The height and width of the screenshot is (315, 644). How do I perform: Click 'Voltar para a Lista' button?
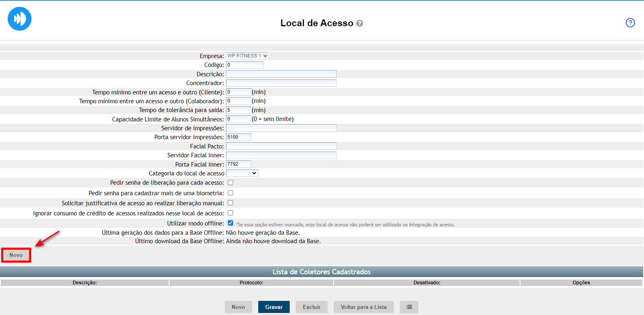(x=363, y=307)
